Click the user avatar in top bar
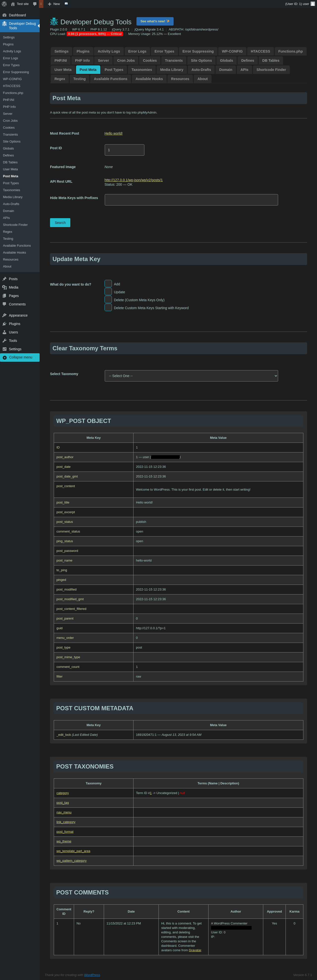The image size is (317, 980). coord(313,4)
